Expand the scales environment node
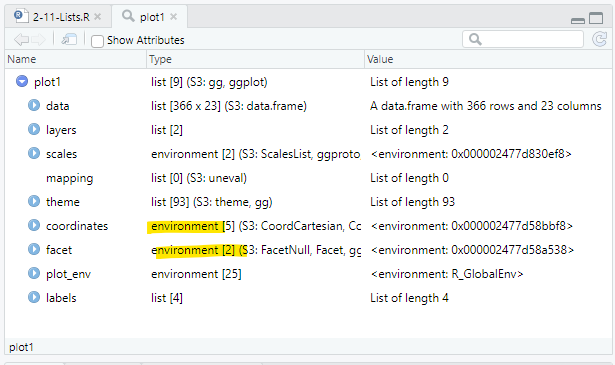Screen dimensions: 615x365 tap(34, 153)
